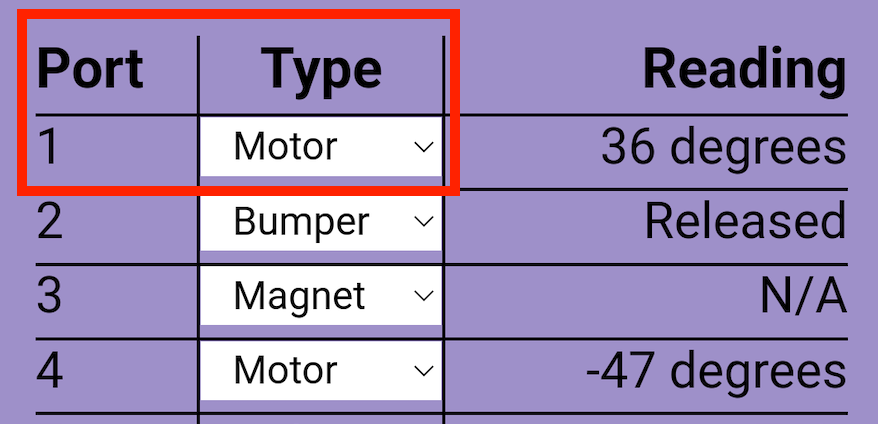Select the port number 1 cell
Screen dimensions: 878x424
(50, 148)
